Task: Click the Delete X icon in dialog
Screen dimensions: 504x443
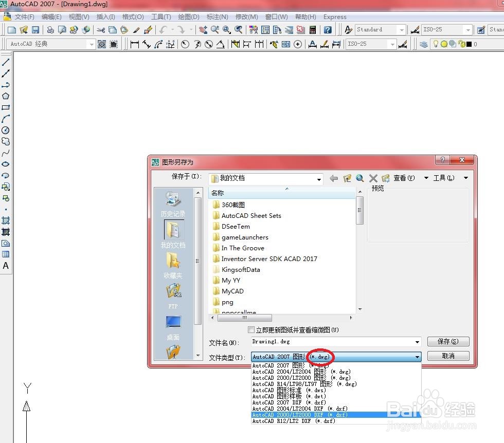Action: (373, 178)
